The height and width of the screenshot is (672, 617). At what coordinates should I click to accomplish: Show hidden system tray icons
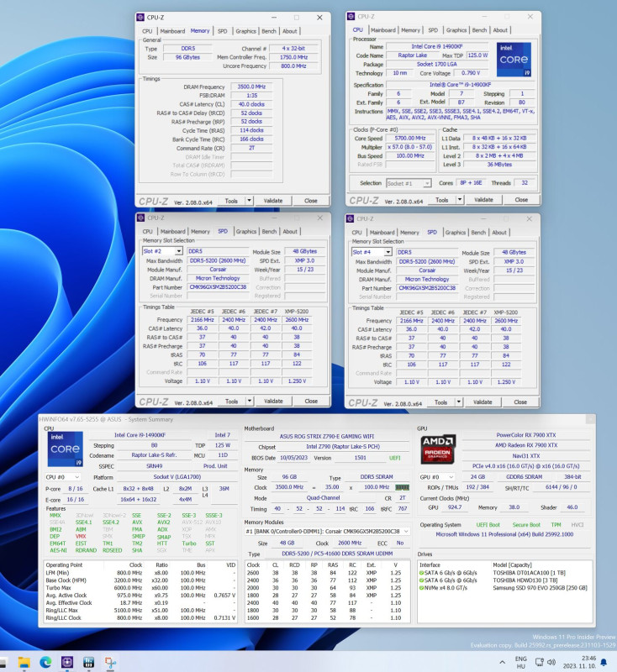coord(502,662)
